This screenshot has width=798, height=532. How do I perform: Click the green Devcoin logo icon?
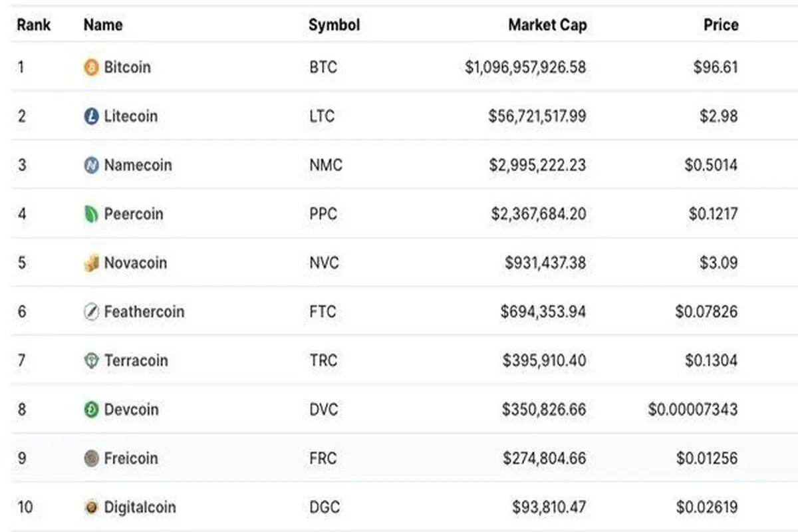[91, 410]
